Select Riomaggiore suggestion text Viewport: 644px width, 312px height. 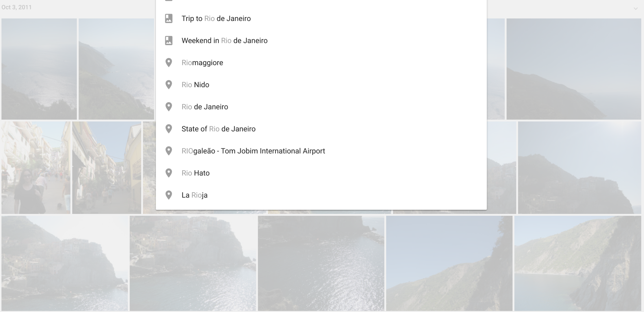tap(202, 63)
